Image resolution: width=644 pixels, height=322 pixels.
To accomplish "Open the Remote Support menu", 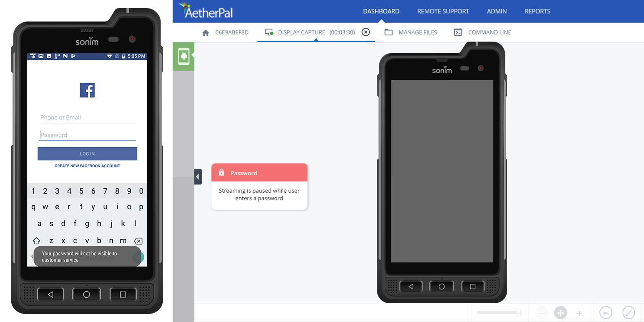I will coord(443,11).
